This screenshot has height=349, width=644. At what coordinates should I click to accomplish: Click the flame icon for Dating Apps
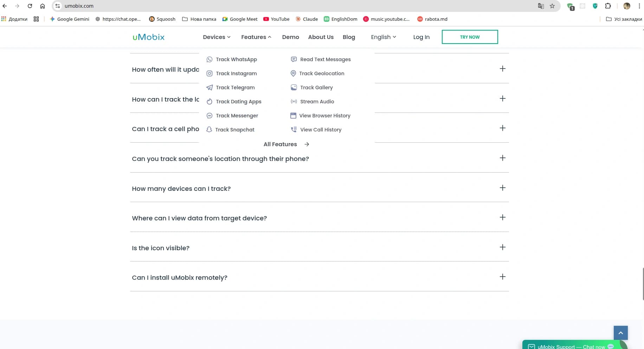point(210,102)
